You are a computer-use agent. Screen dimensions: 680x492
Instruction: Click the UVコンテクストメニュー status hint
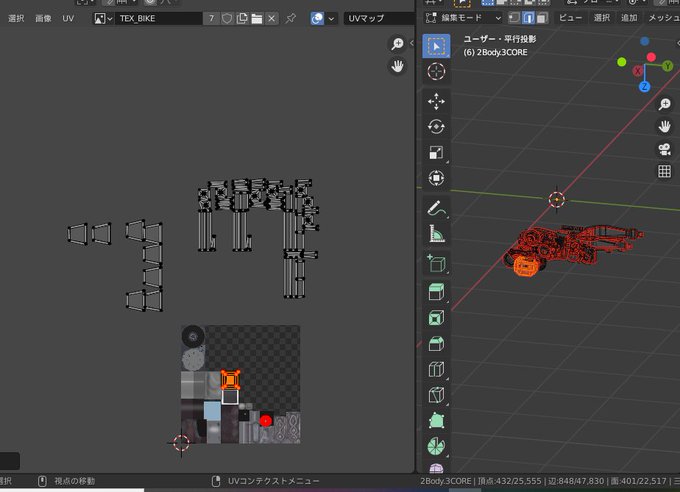[x=274, y=481]
